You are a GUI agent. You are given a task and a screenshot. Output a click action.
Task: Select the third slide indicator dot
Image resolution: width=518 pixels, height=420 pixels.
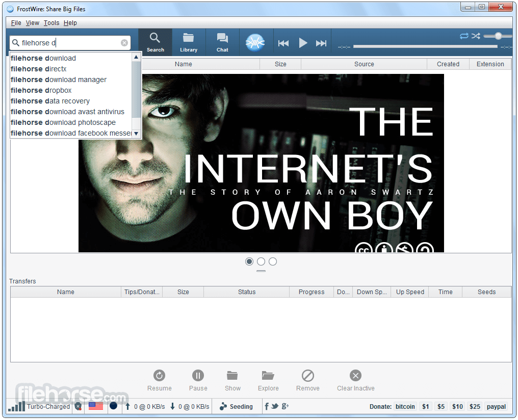point(273,261)
